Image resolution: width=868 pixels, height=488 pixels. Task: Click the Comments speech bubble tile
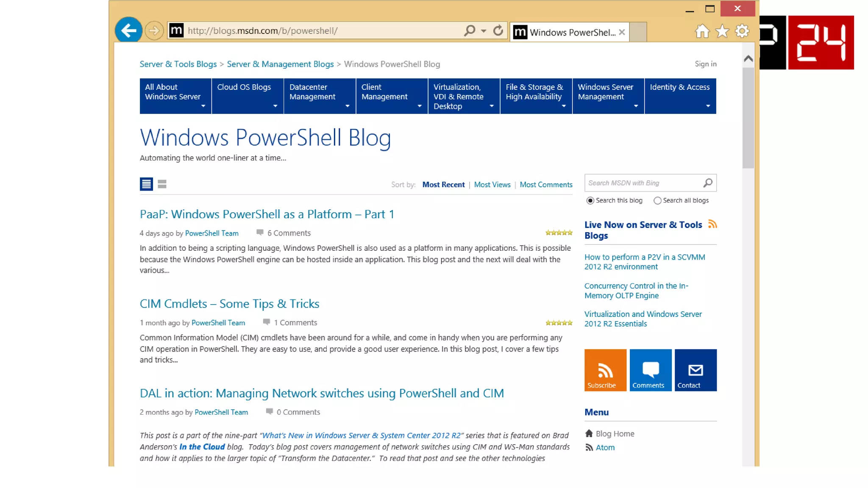click(650, 370)
